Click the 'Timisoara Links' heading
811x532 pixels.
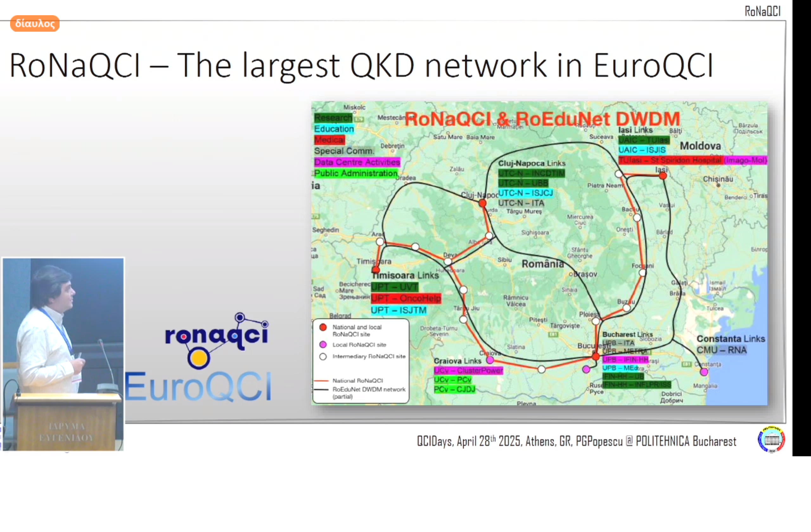point(405,275)
